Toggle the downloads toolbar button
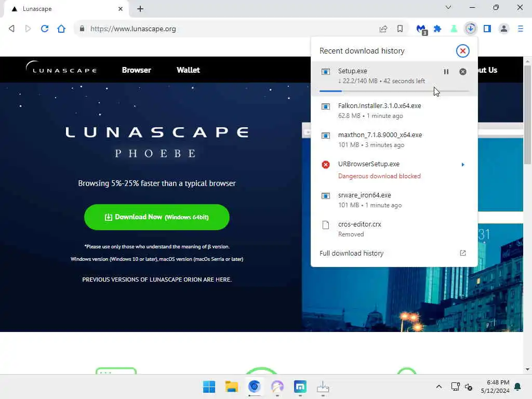This screenshot has height=399, width=532. pos(471,29)
